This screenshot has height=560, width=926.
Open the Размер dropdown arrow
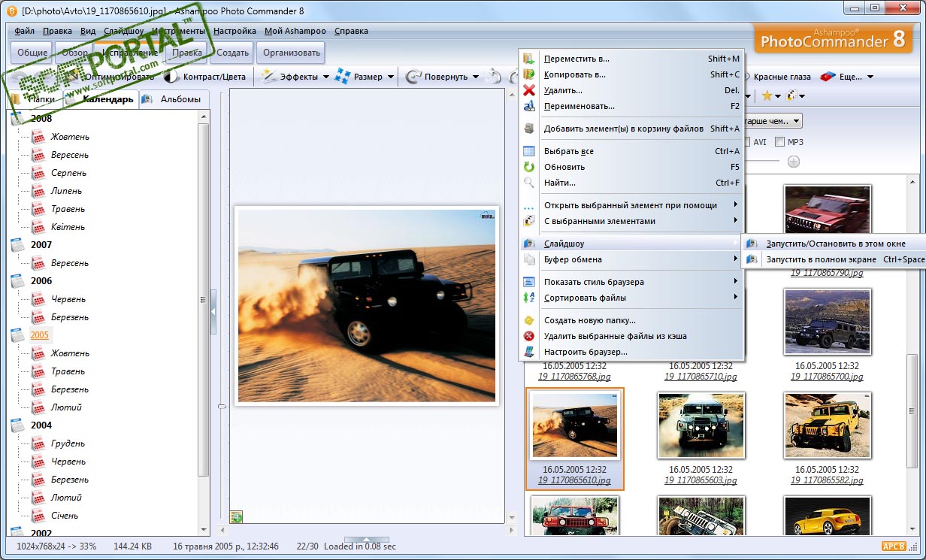point(390,77)
